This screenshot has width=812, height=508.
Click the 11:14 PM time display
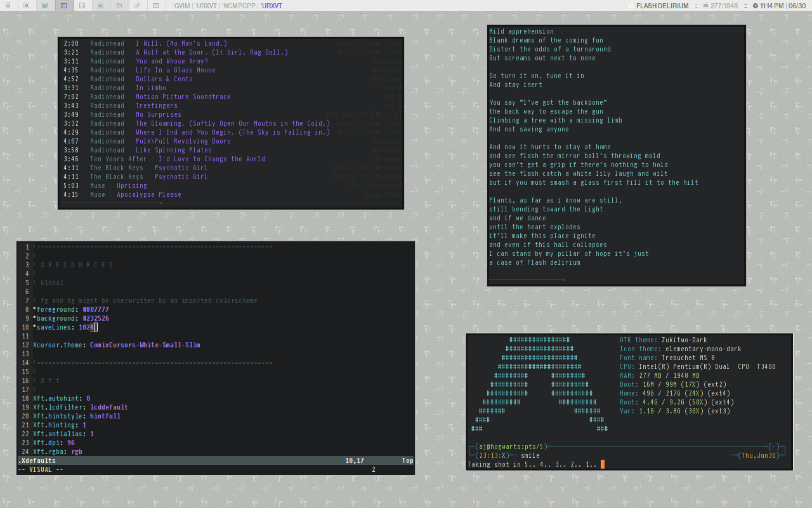pyautogui.click(x=771, y=6)
